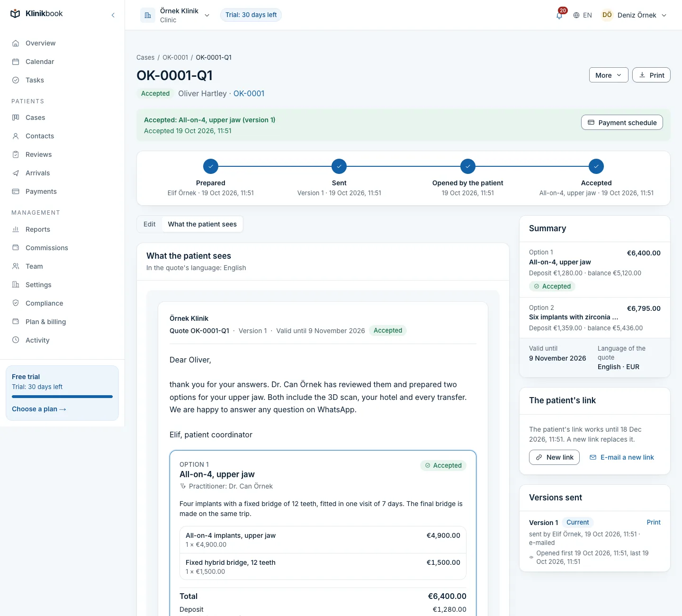
Task: Click the Overview home icon
Action: (16, 43)
